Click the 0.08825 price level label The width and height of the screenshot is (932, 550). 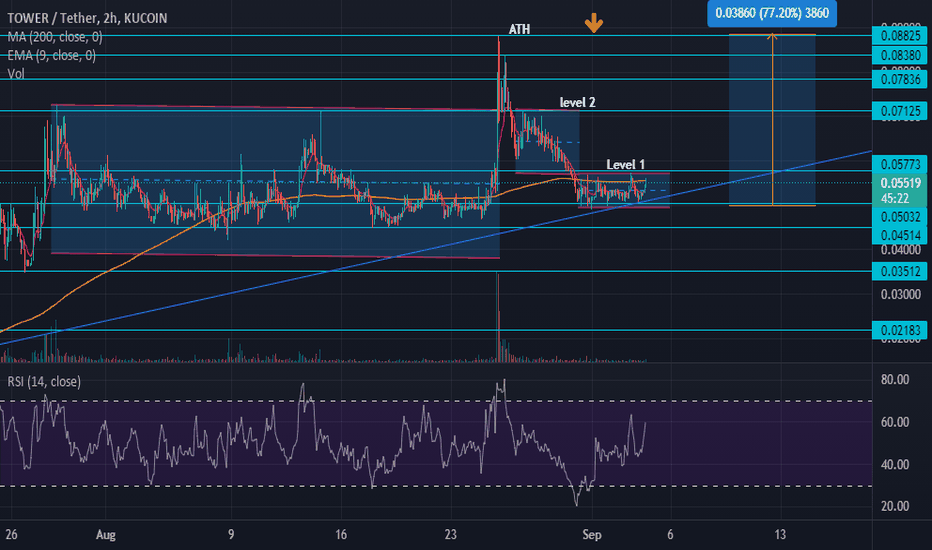pyautogui.click(x=900, y=36)
